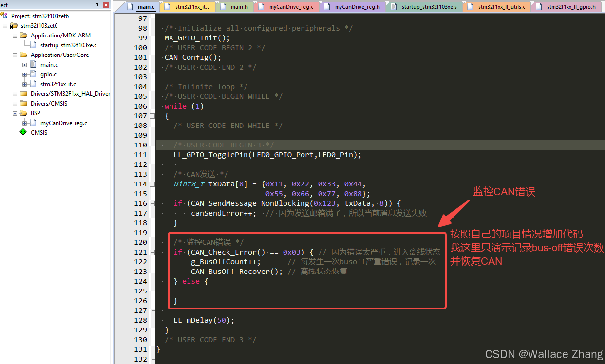Select startup_stm32f103xe.s in project tree

68,45
